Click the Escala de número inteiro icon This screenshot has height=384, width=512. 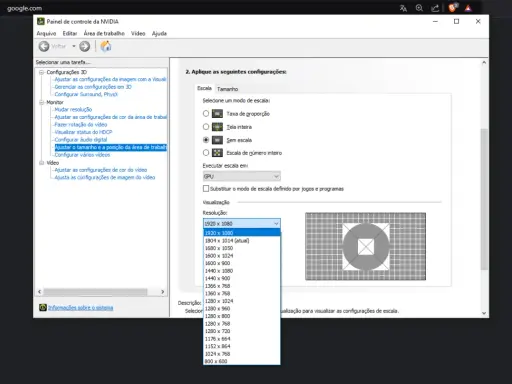217,153
